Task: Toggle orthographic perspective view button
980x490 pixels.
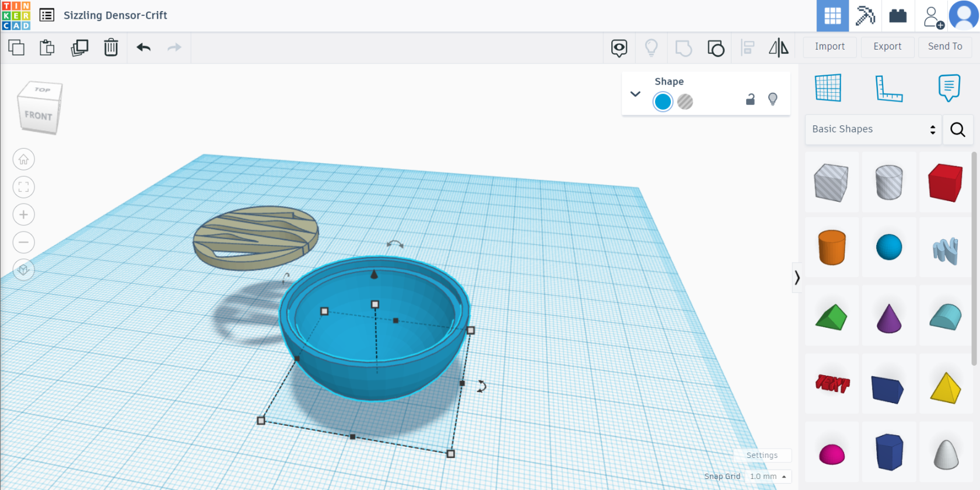Action: 23,270
